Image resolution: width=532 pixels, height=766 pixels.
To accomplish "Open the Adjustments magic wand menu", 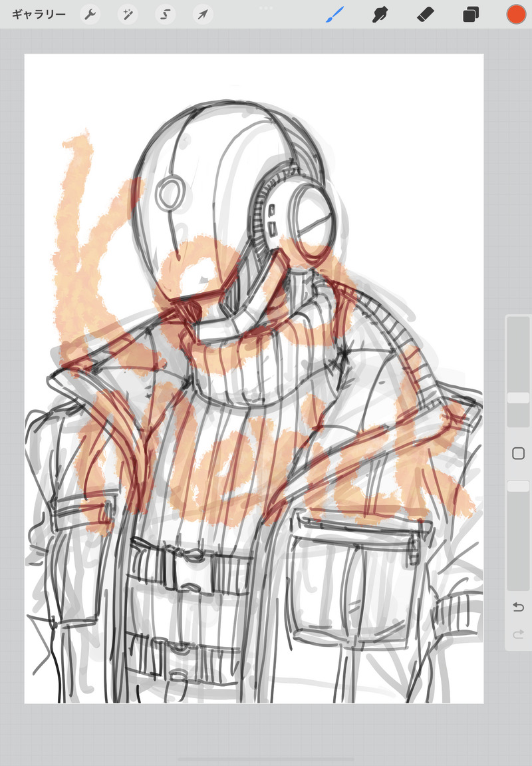I will click(x=128, y=15).
